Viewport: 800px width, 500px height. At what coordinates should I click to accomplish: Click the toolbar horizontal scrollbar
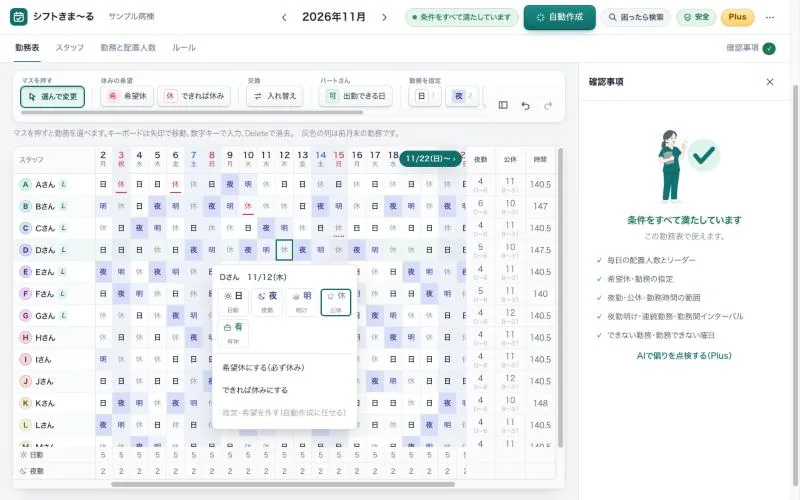coord(192,112)
